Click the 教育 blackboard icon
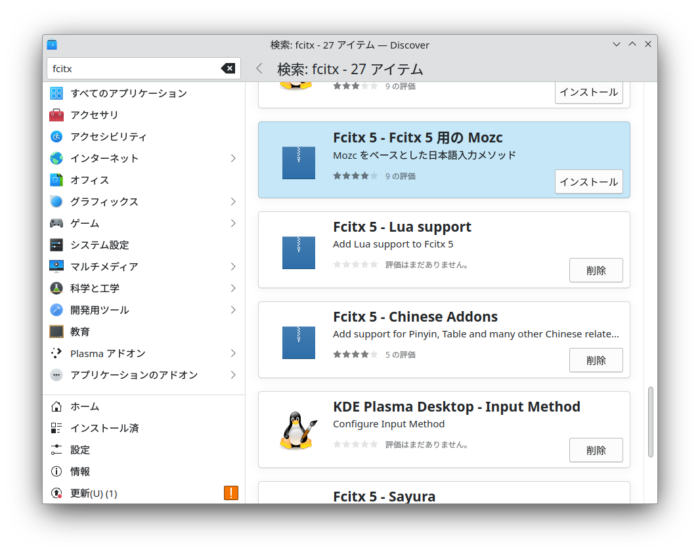 (x=56, y=331)
